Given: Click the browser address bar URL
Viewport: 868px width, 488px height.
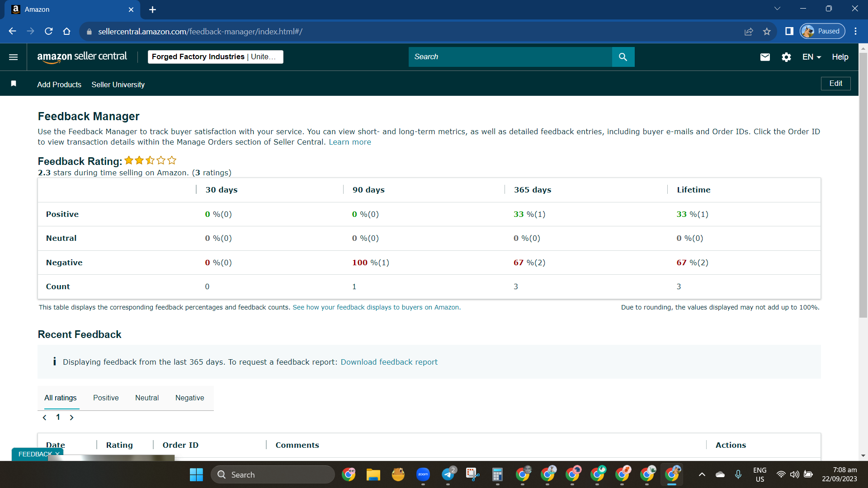Looking at the screenshot, I should (x=200, y=32).
